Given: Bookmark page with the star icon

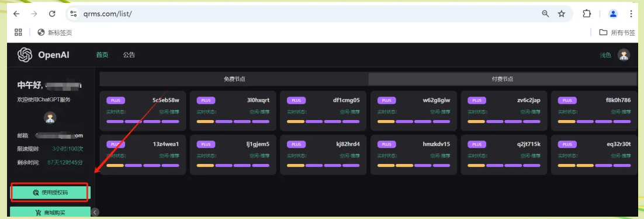Looking at the screenshot, I should (562, 13).
